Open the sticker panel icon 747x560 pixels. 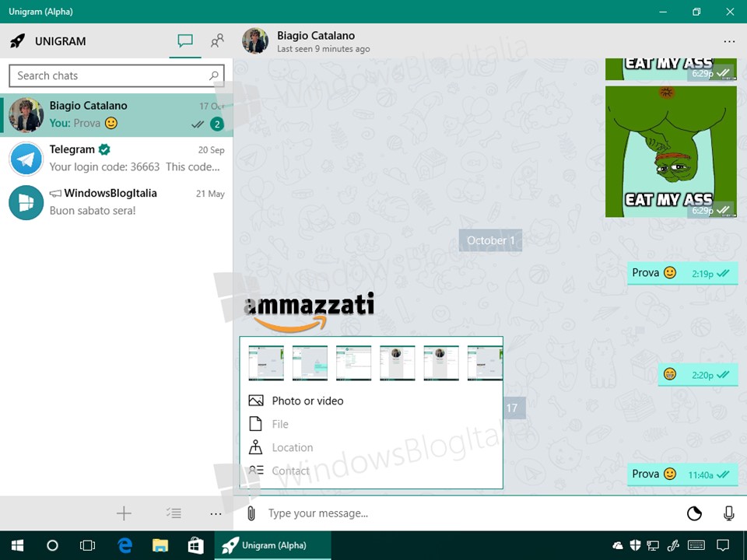click(694, 513)
